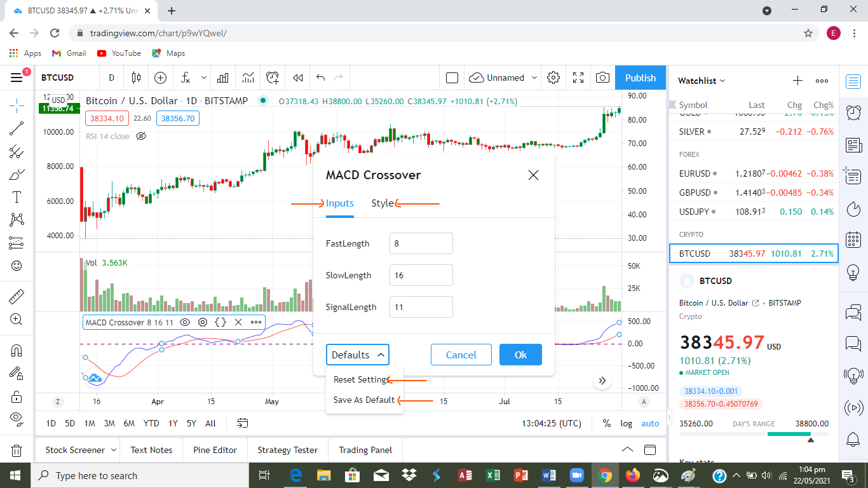868x488 pixels.
Task: Expand the indicator templates chevron
Action: 204,78
